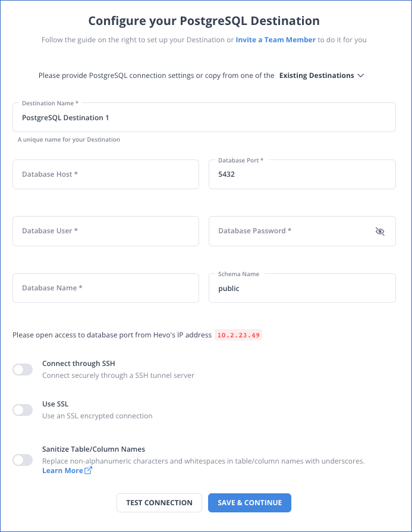Select the Database Password input field
Image resolution: width=412 pixels, height=532 pixels.
302,231
